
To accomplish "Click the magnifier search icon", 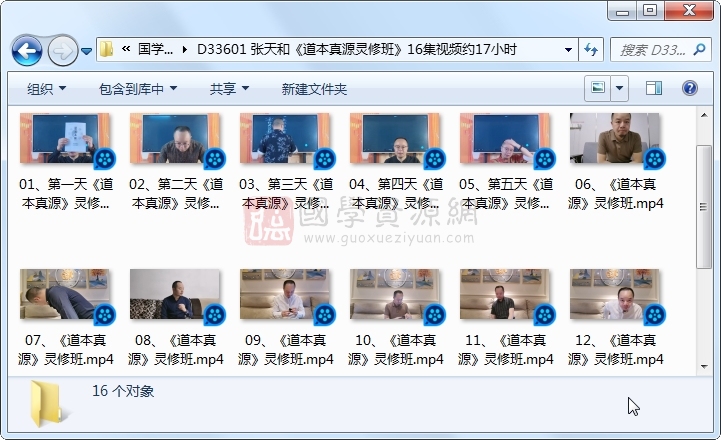I will coord(699,49).
